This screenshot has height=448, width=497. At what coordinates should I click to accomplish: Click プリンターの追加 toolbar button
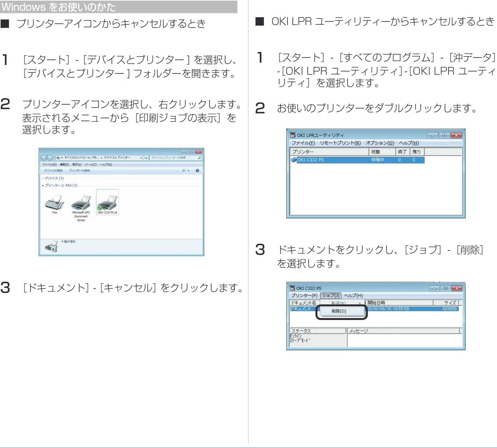click(x=79, y=171)
